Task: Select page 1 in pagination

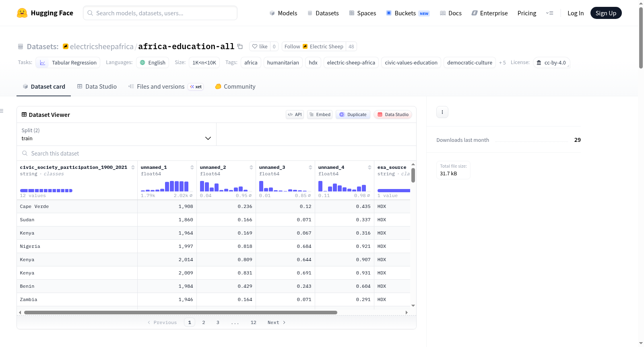Action: pyautogui.click(x=190, y=322)
